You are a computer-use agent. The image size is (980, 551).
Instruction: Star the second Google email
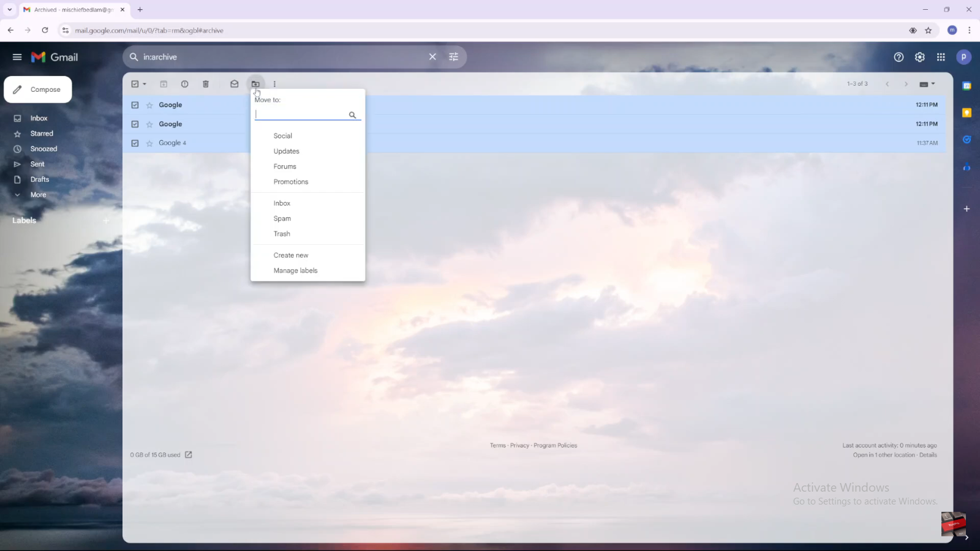click(x=149, y=124)
